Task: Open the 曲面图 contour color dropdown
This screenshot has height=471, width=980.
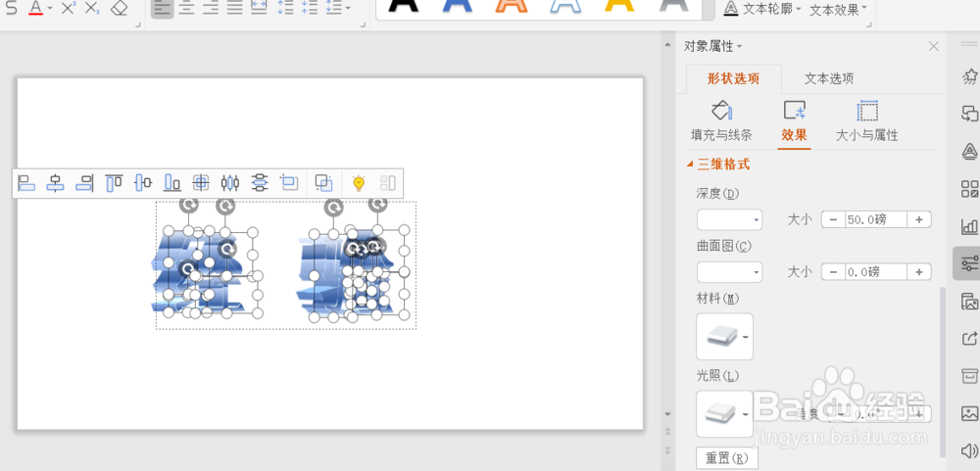Action: click(x=729, y=272)
